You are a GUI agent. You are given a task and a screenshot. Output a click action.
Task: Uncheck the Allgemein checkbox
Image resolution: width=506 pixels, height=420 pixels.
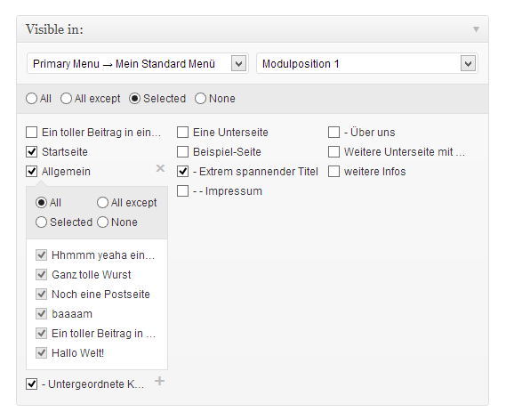[x=32, y=172]
